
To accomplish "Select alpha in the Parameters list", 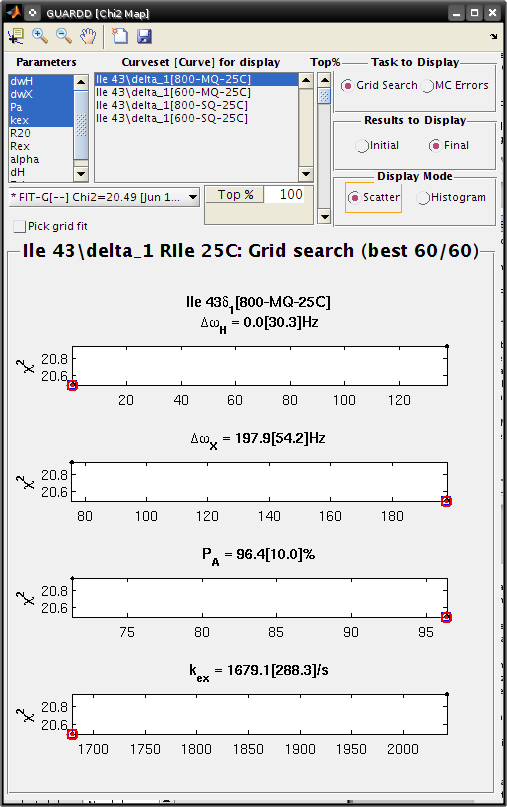I will point(41,160).
